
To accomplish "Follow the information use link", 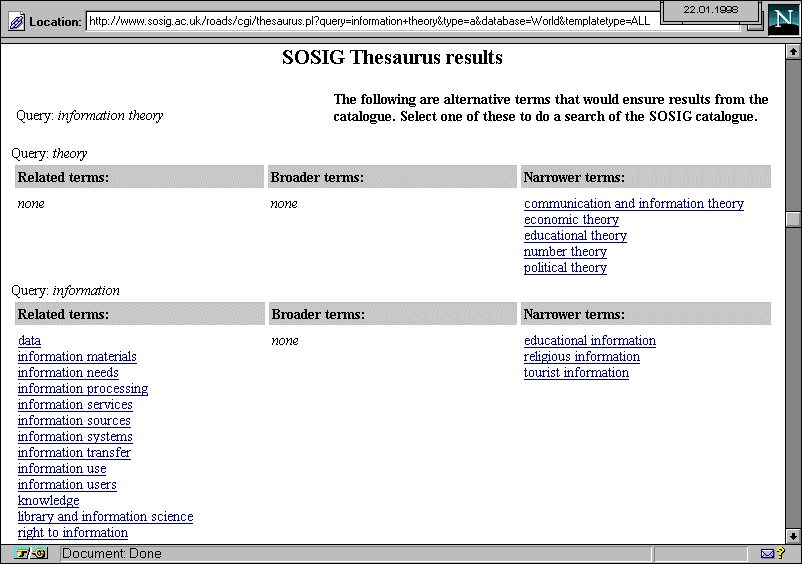I will pyautogui.click(x=62, y=469).
